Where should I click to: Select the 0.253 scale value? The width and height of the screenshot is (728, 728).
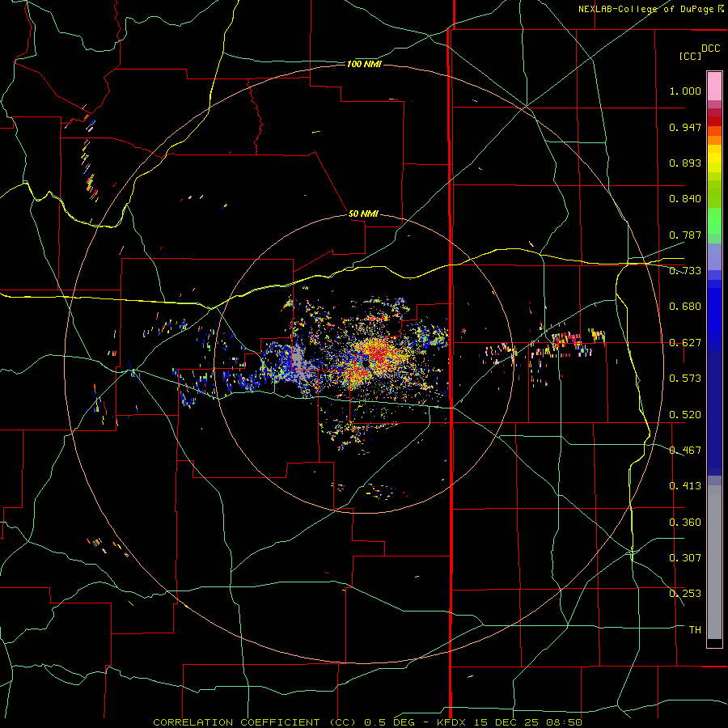685,594
